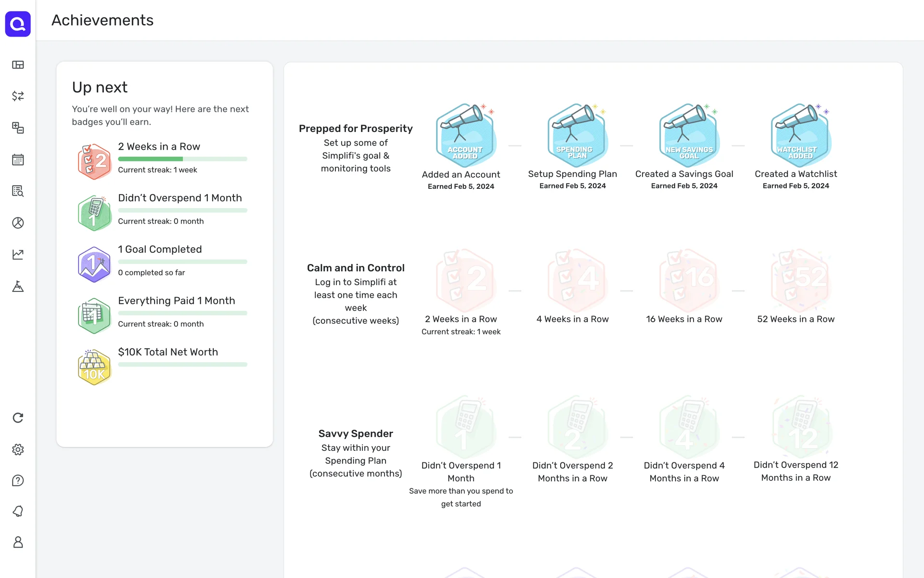924x578 pixels.
Task: Select the Spending Plan telescope badge
Action: point(575,135)
